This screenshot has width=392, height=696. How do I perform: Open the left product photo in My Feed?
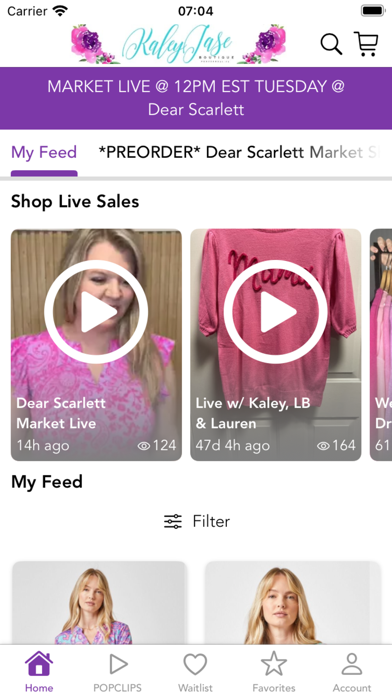tap(99, 603)
